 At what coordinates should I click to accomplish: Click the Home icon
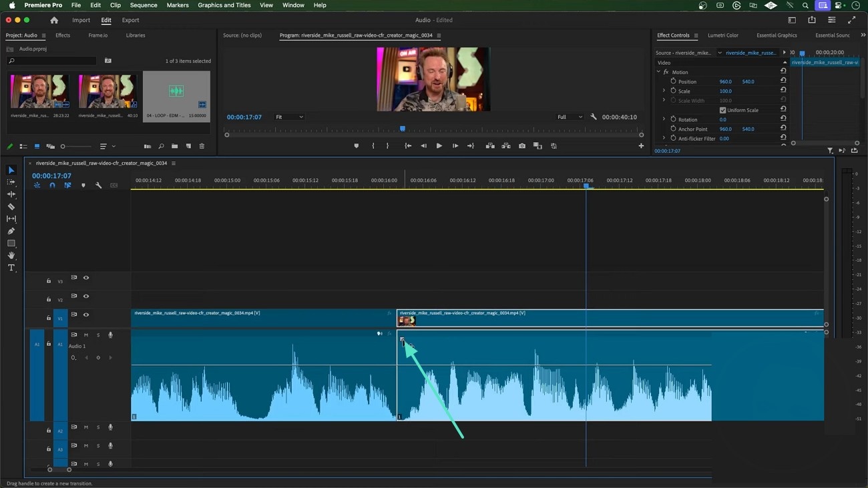click(54, 20)
